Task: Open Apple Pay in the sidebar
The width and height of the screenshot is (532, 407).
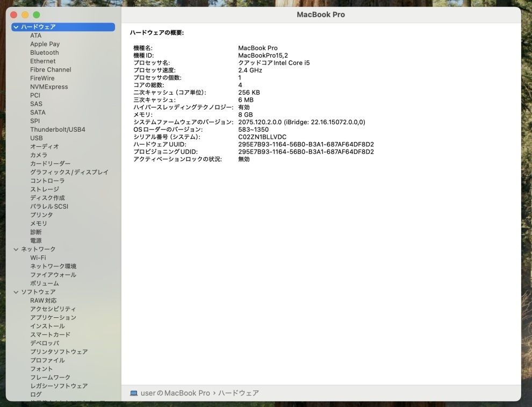Action: coord(45,44)
